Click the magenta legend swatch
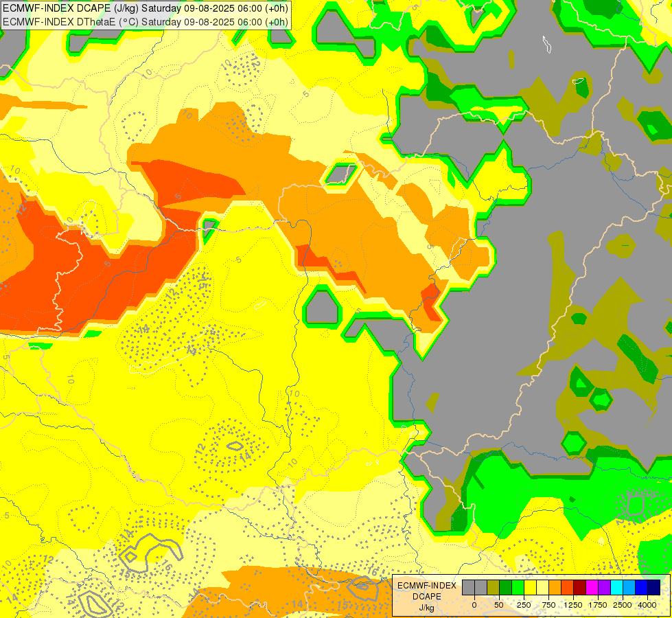 click(x=592, y=588)
